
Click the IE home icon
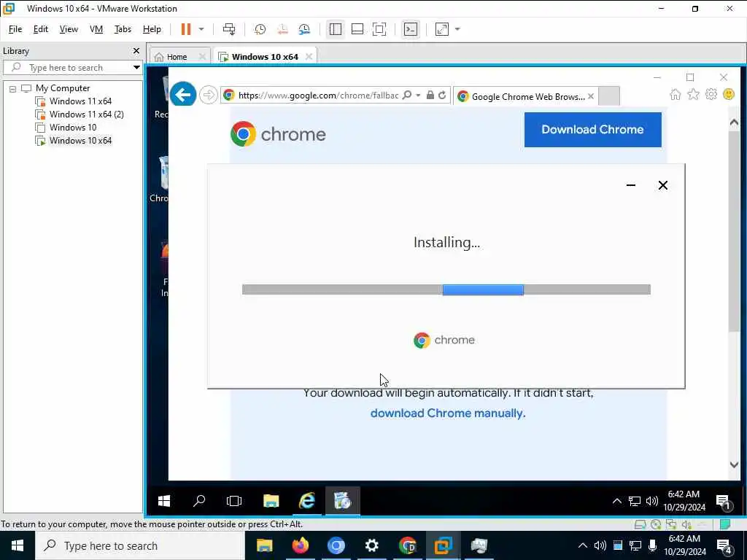coord(675,94)
